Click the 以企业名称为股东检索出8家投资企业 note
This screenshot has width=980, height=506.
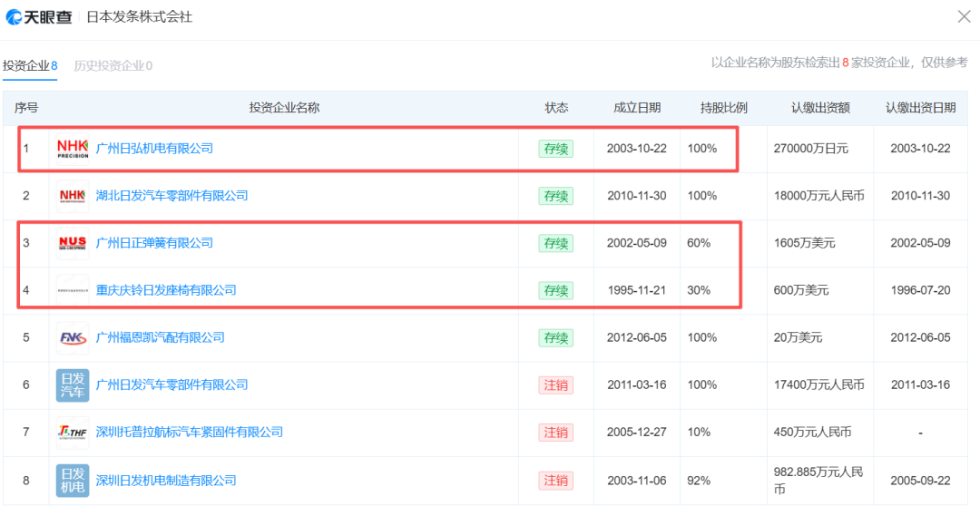click(x=839, y=62)
